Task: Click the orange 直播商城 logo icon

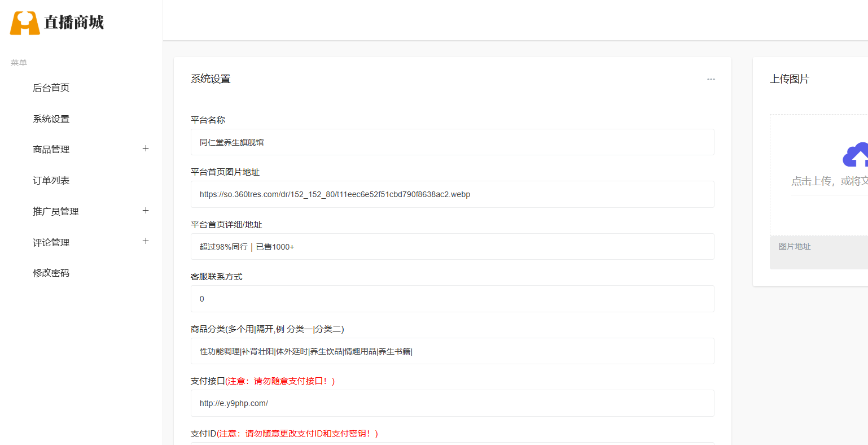Action: [25, 23]
